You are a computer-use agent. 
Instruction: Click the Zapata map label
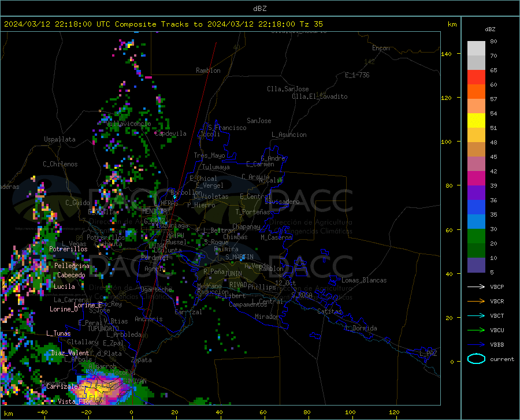(x=142, y=360)
